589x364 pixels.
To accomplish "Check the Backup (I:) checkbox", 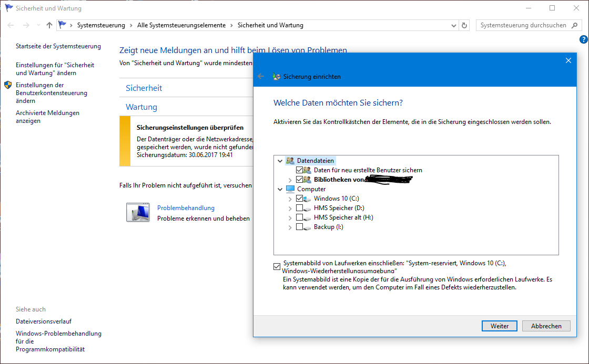I will tap(299, 227).
